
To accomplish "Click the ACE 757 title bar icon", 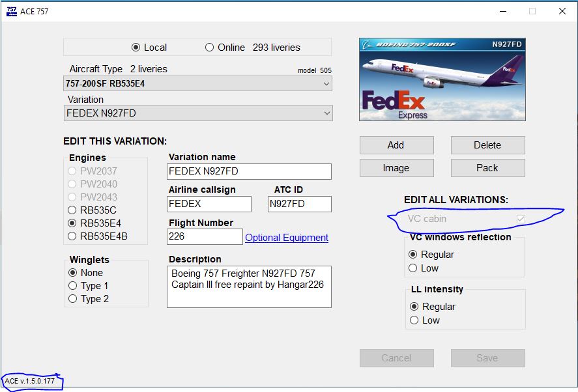I will point(11,11).
